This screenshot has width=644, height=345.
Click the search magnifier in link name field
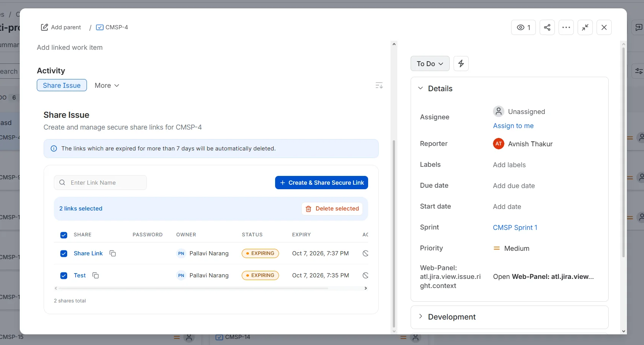click(x=62, y=183)
